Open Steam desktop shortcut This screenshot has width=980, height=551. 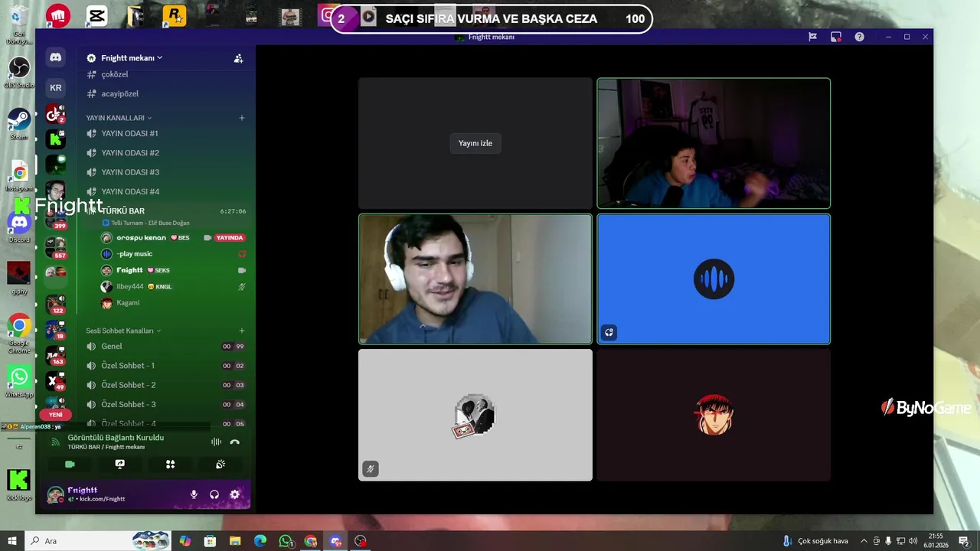(19, 123)
